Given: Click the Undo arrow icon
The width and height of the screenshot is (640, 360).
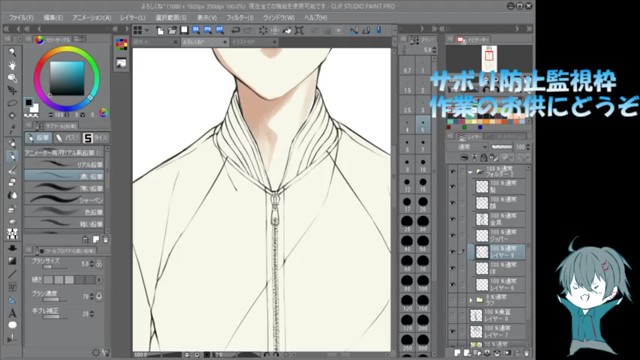Looking at the screenshot, I should click(236, 30).
